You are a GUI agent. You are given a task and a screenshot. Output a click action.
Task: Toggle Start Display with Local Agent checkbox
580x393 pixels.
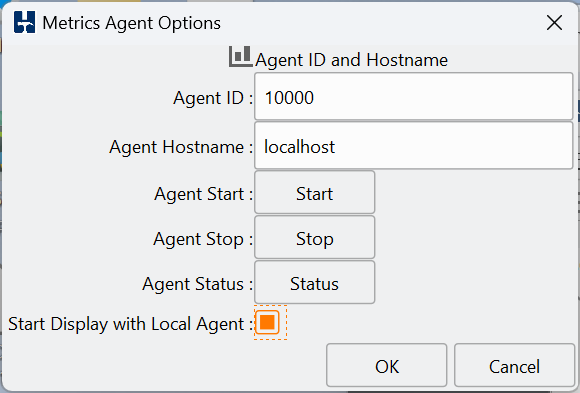267,322
